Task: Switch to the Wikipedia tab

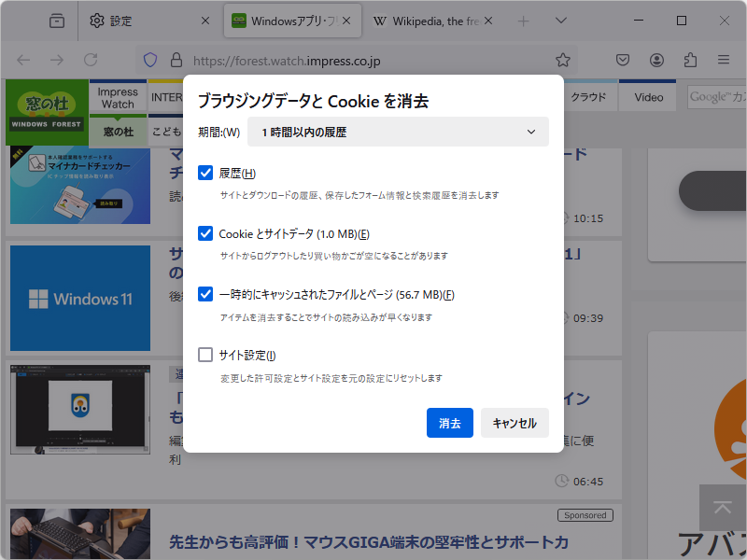Action: 432,20
